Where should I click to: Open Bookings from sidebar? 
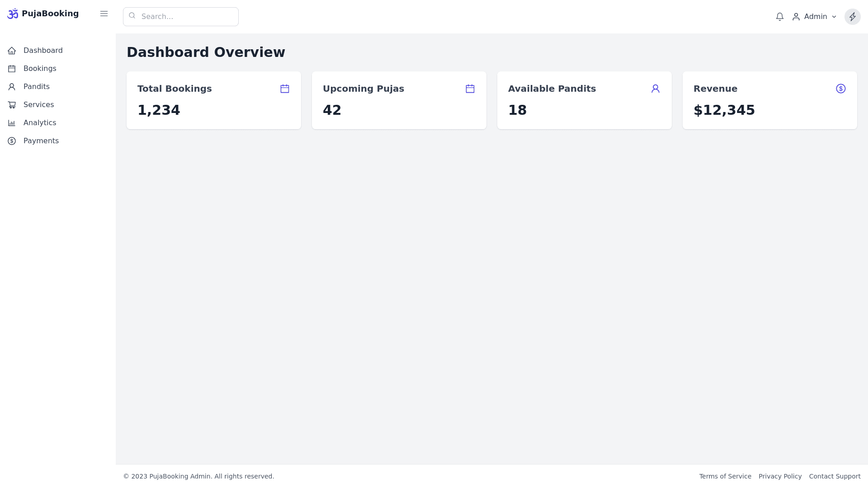tap(40, 69)
